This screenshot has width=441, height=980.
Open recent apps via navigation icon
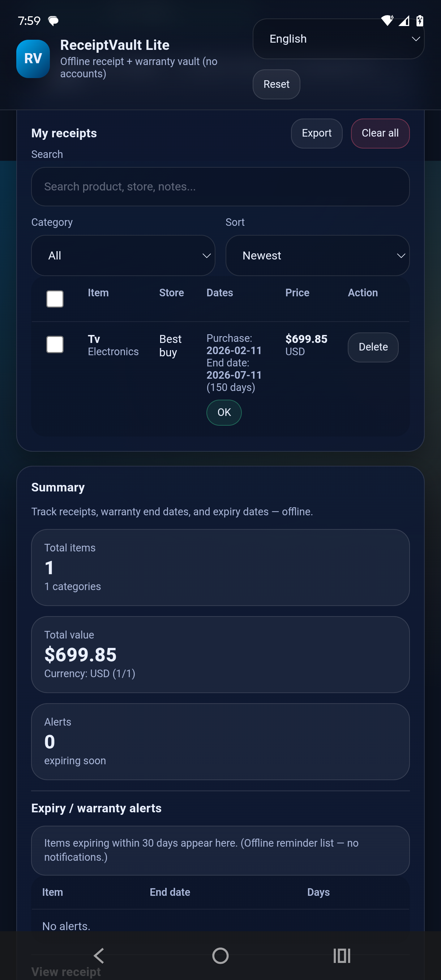(x=341, y=955)
